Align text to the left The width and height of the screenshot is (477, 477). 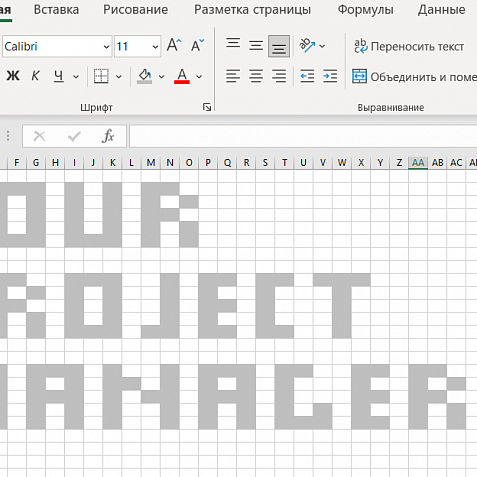233,76
